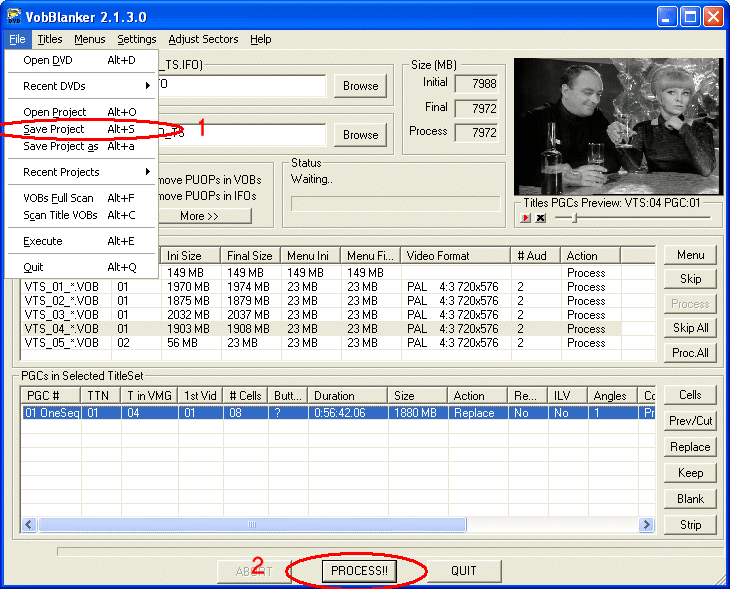
Task: Click the # Aud column header
Action: click(x=535, y=256)
